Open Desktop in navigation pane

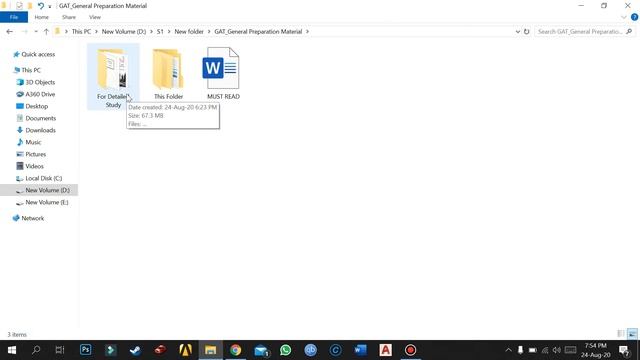click(x=36, y=106)
